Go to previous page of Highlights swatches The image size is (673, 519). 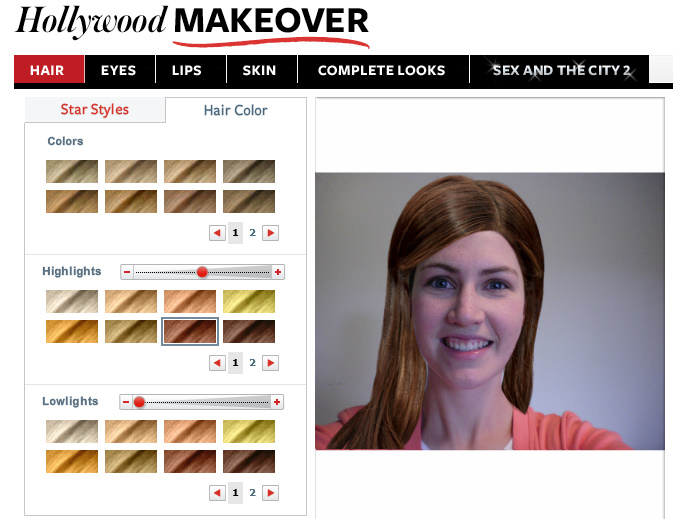(x=217, y=363)
